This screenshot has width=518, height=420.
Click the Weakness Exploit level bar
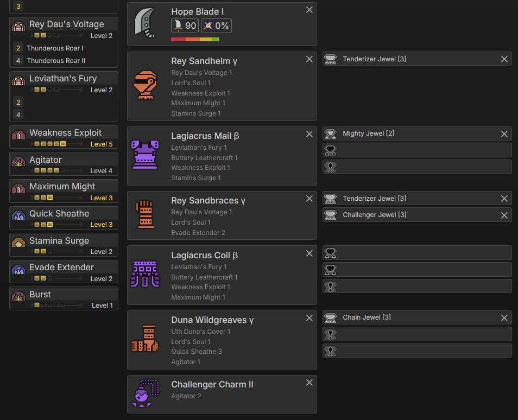point(57,144)
